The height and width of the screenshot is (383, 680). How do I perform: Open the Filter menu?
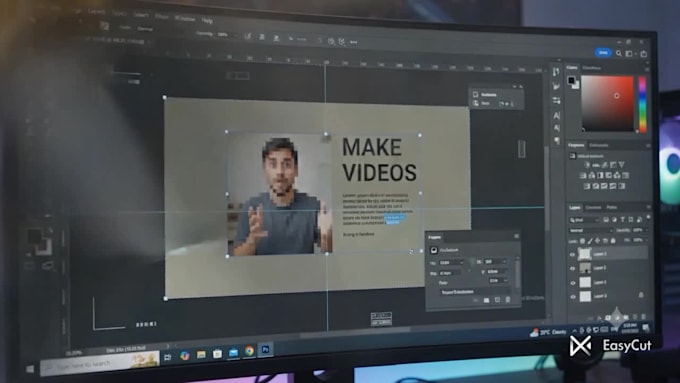pos(161,16)
